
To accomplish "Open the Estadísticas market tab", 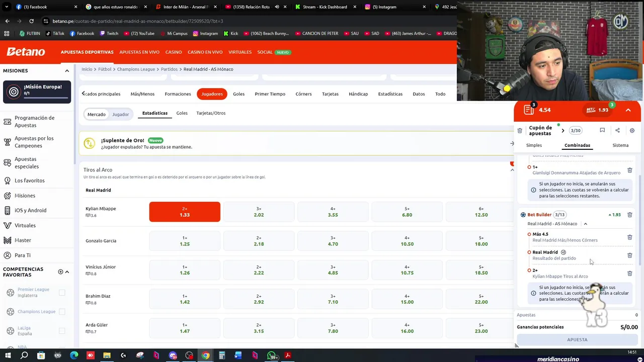I will (390, 94).
